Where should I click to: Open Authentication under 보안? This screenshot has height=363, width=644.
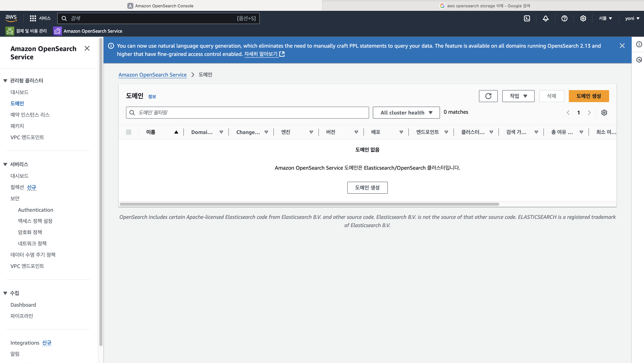[x=35, y=210]
